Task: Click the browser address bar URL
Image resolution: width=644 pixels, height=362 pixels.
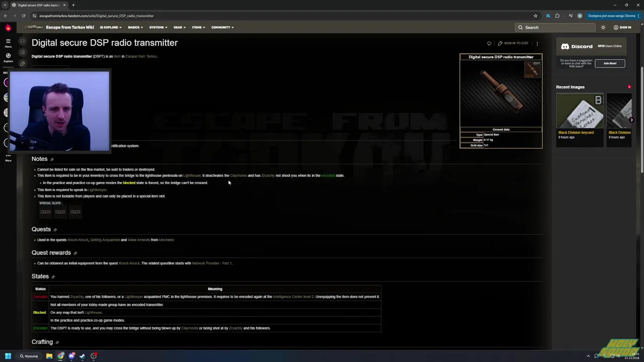Action: pyautogui.click(x=97, y=16)
